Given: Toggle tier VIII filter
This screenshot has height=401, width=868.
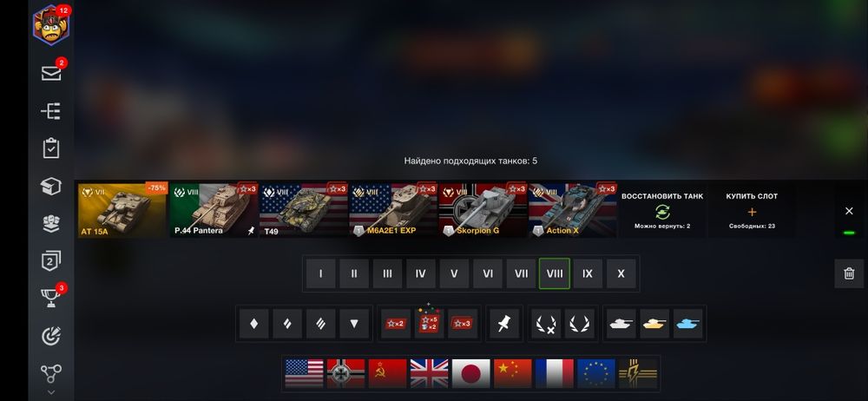Looking at the screenshot, I should (554, 273).
